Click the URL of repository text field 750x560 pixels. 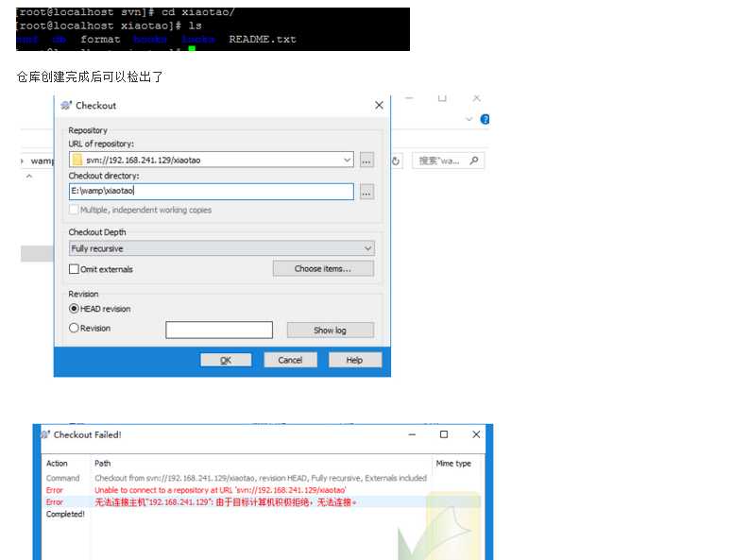[x=212, y=160]
